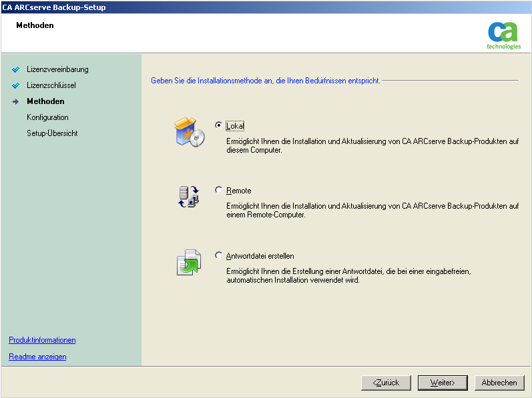Click the checkmark beside Lizenzvereinbarung
The width and height of the screenshot is (532, 398).
pyautogui.click(x=16, y=69)
